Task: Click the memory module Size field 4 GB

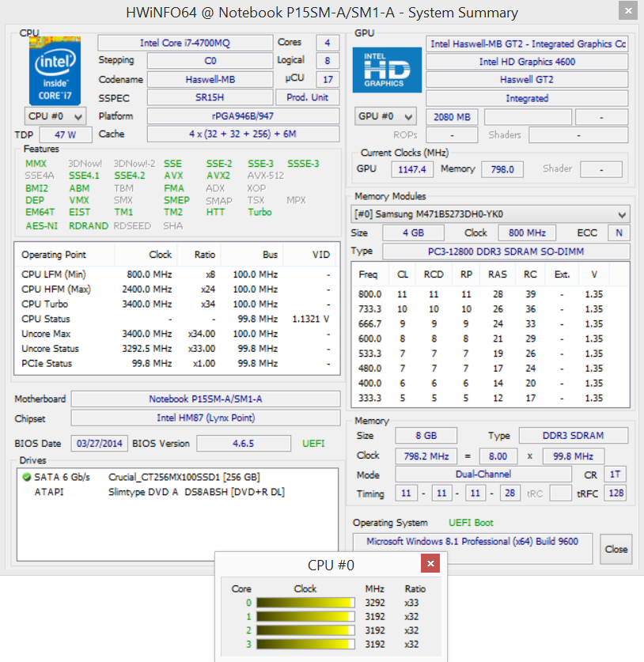Action: coord(414,233)
